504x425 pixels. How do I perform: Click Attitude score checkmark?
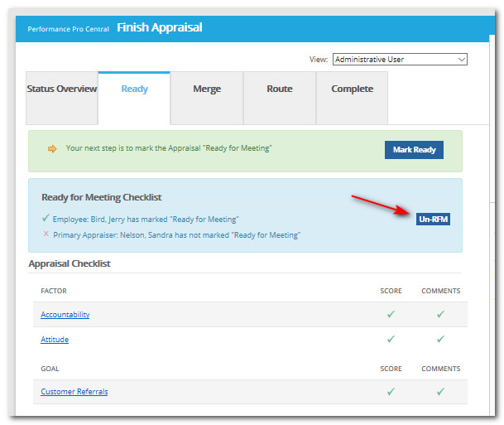click(391, 340)
